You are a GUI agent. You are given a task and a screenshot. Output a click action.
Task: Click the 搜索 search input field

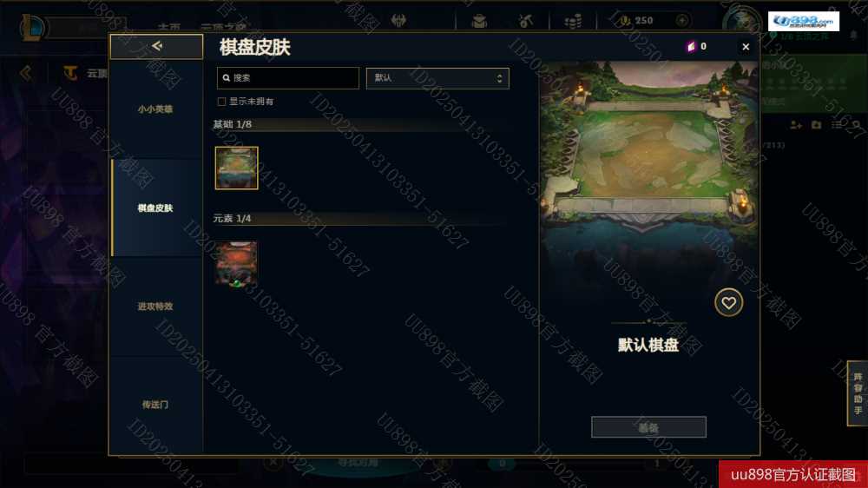coord(288,78)
